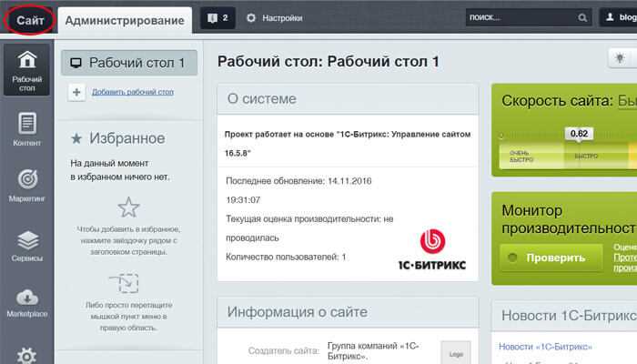
Task: Click Очень быстро speed segment
Action: 531,156
